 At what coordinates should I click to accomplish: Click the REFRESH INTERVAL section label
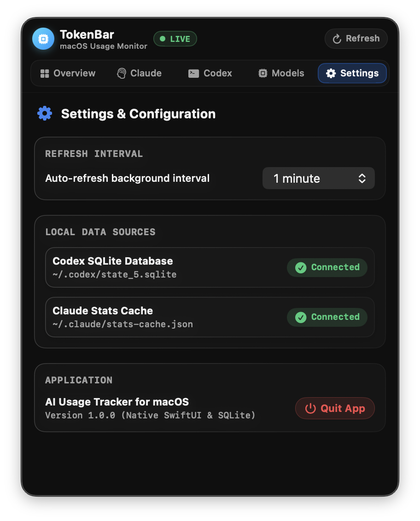[94, 154]
